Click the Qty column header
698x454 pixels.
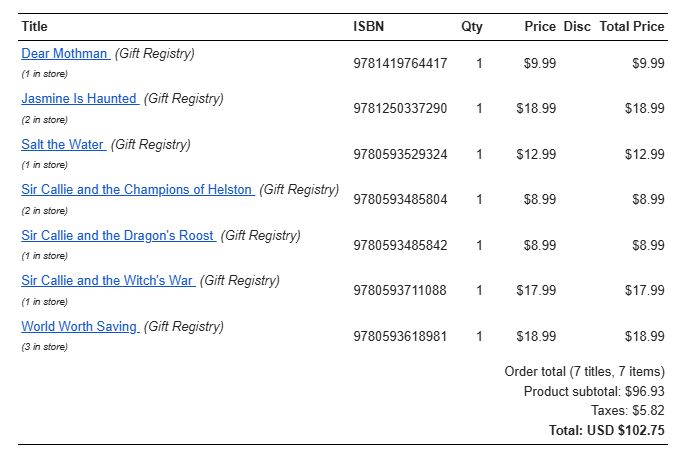point(472,27)
